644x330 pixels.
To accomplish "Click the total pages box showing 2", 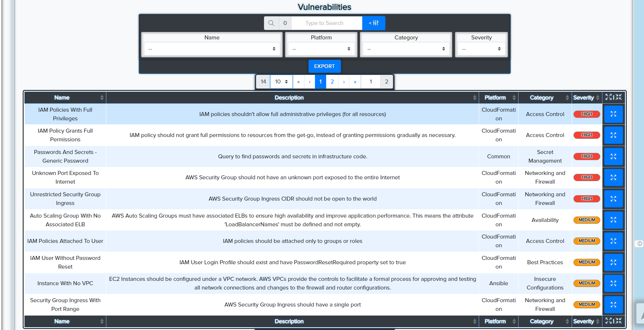I will 387,82.
